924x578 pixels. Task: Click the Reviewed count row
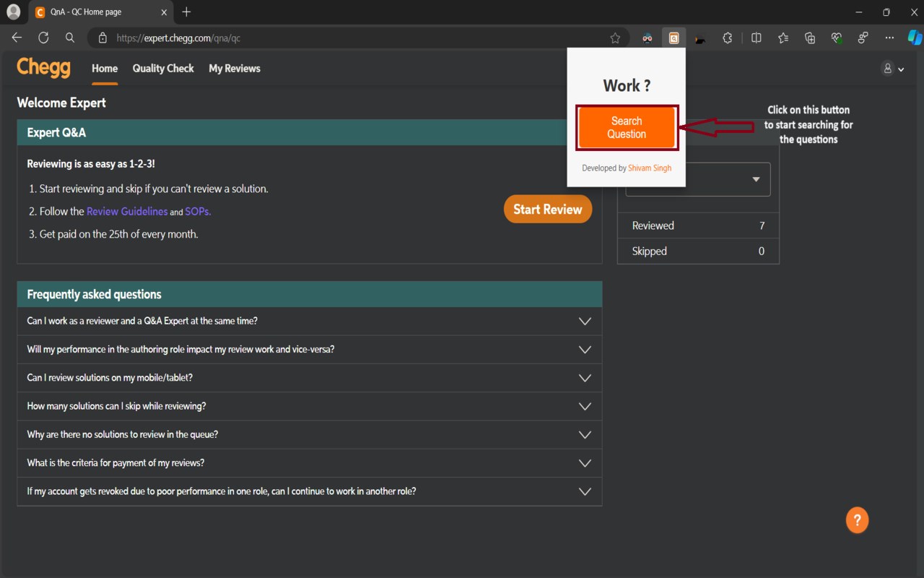point(698,225)
